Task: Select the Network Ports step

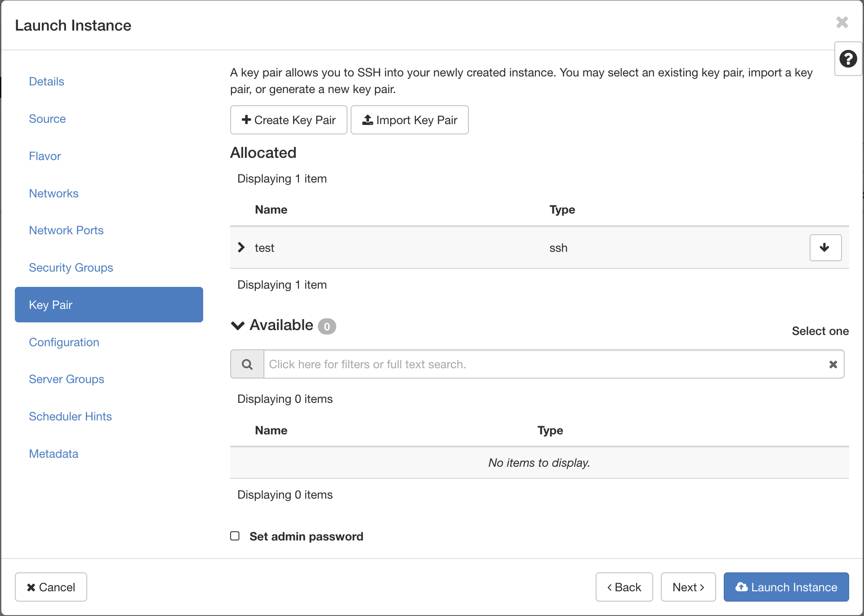Action: 67,230
